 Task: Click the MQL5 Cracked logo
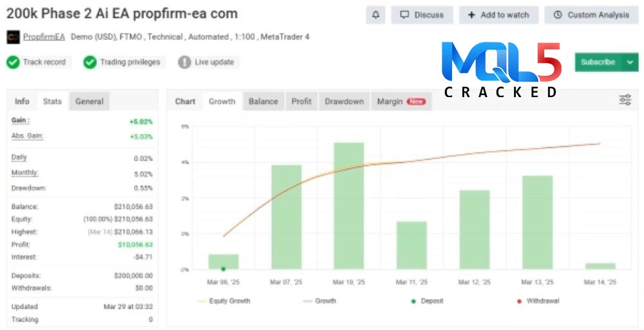(x=502, y=70)
